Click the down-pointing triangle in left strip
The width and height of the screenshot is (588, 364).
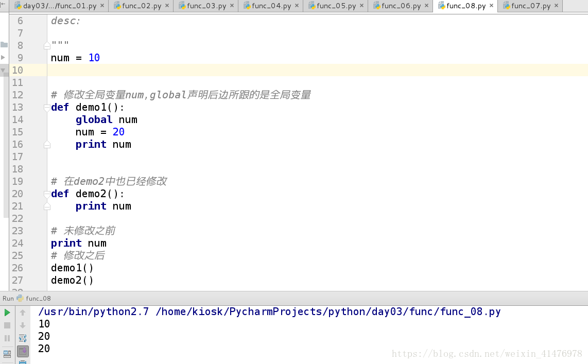tap(3, 70)
